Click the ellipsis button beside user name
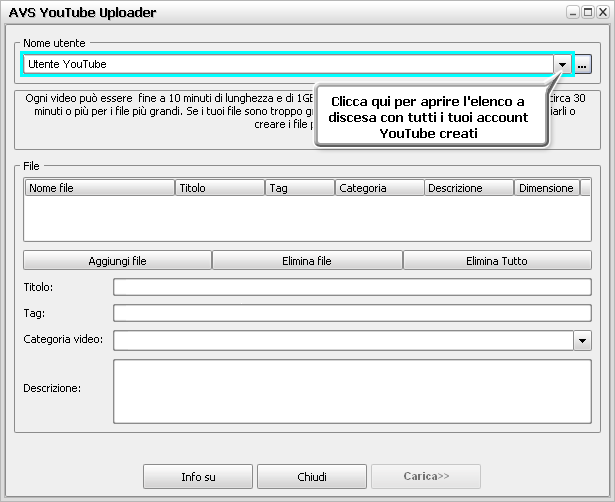The image size is (615, 502). pos(583,64)
